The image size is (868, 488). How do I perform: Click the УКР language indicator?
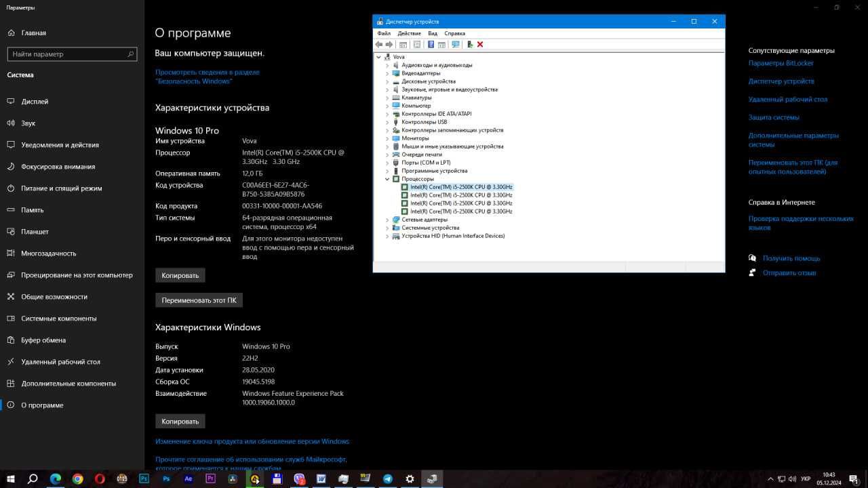pos(806,479)
